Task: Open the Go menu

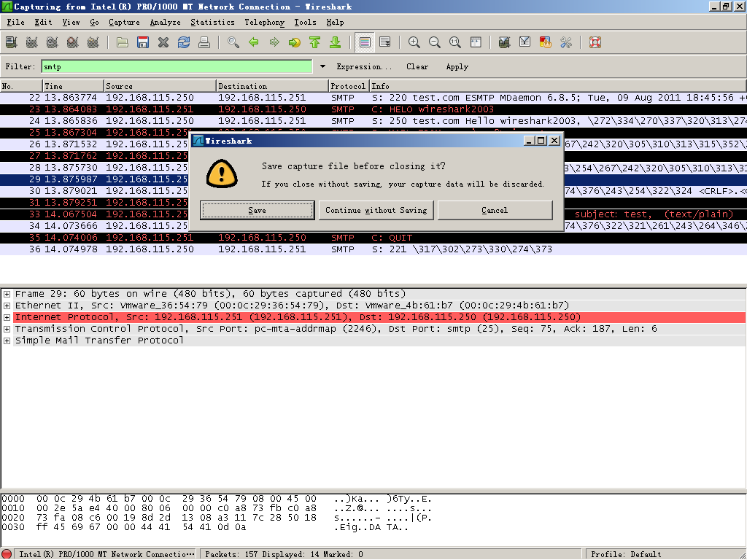Action: coord(94,22)
